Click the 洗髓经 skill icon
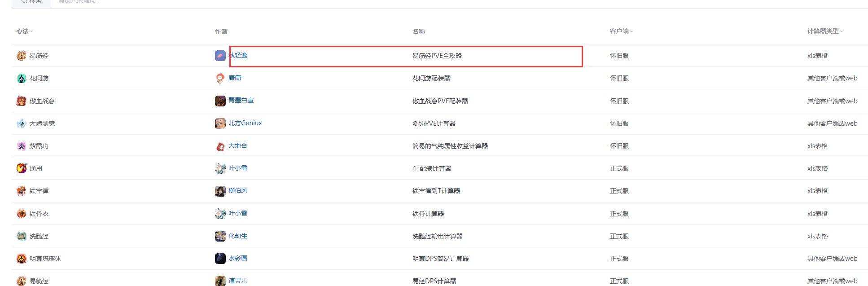Image resolution: width=868 pixels, height=286 pixels. [21, 236]
